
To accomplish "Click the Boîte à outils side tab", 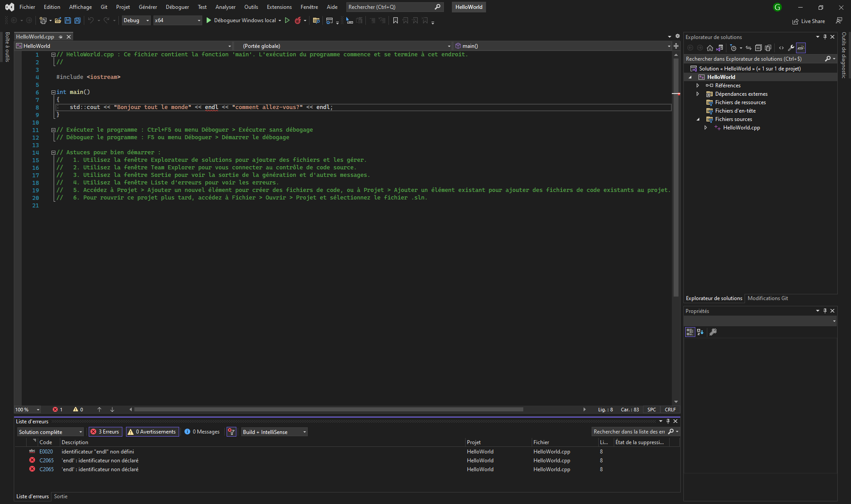I will click(8, 47).
